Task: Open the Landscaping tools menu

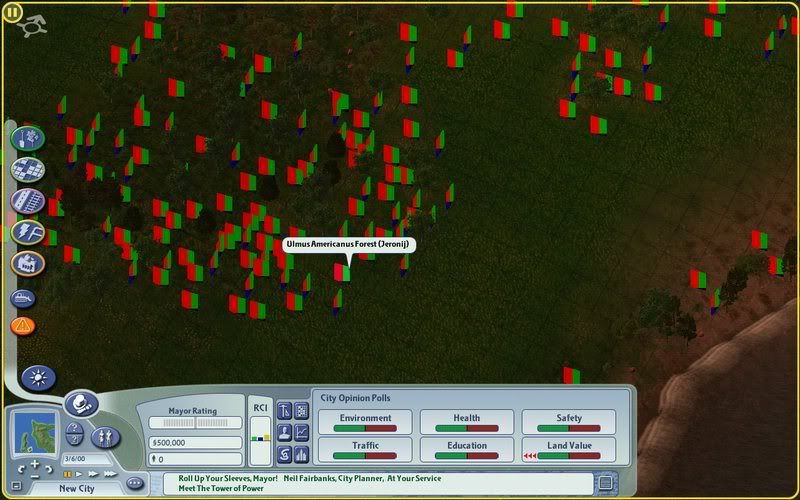Action: [28, 138]
